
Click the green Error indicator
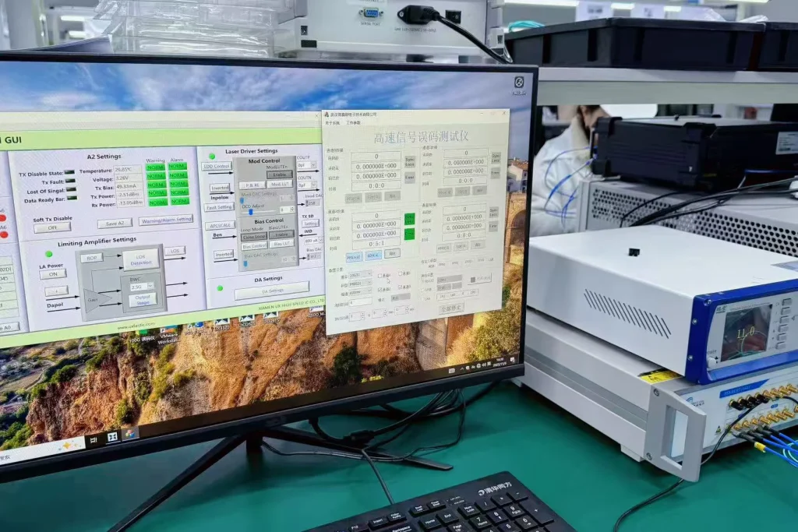coord(409,234)
